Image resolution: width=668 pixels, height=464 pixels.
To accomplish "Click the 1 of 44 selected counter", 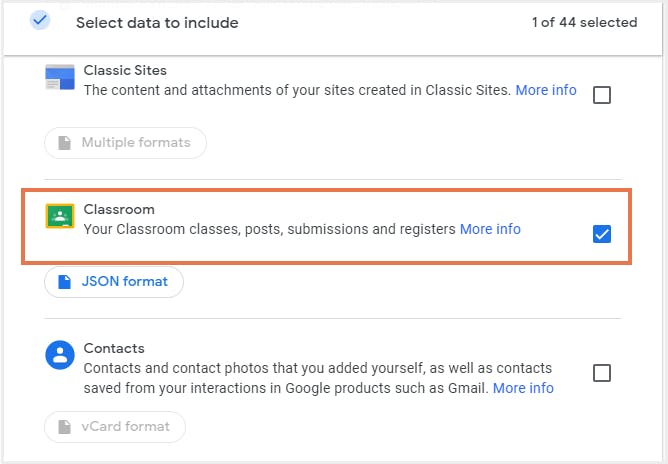I will (x=584, y=22).
